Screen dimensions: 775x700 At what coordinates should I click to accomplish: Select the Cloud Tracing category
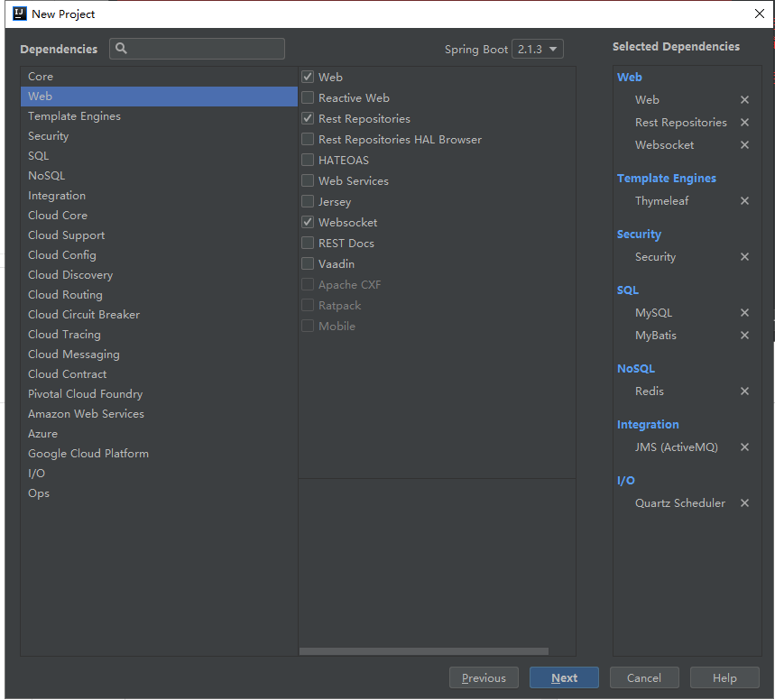(159, 334)
